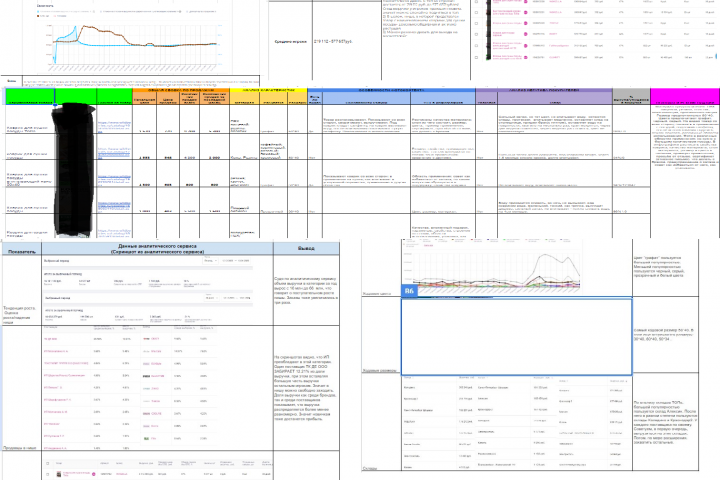Select the orange header band of comparison table
The width and height of the screenshot is (720, 480).
pos(181,90)
